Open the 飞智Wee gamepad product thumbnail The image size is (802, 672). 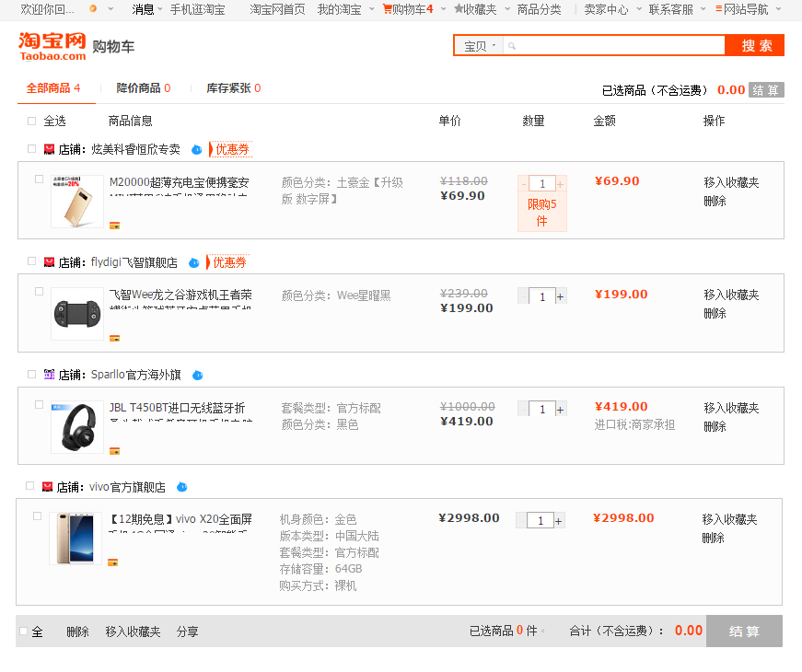[76, 314]
